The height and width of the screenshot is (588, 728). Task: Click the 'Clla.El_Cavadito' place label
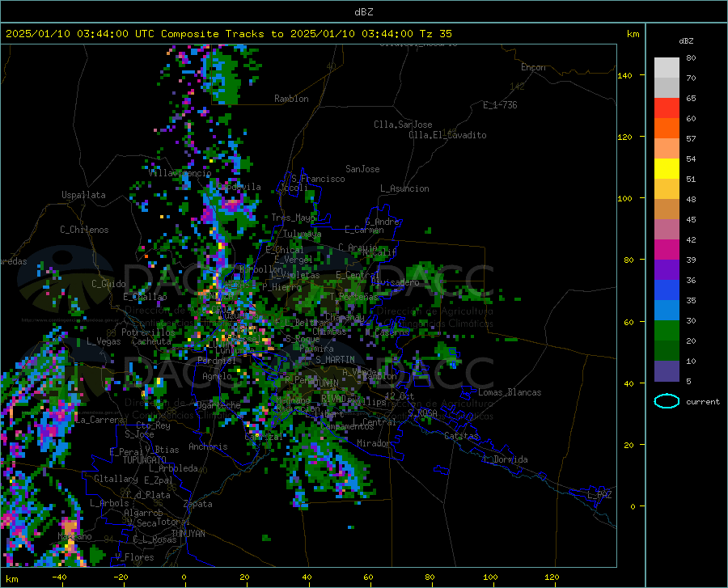point(447,135)
